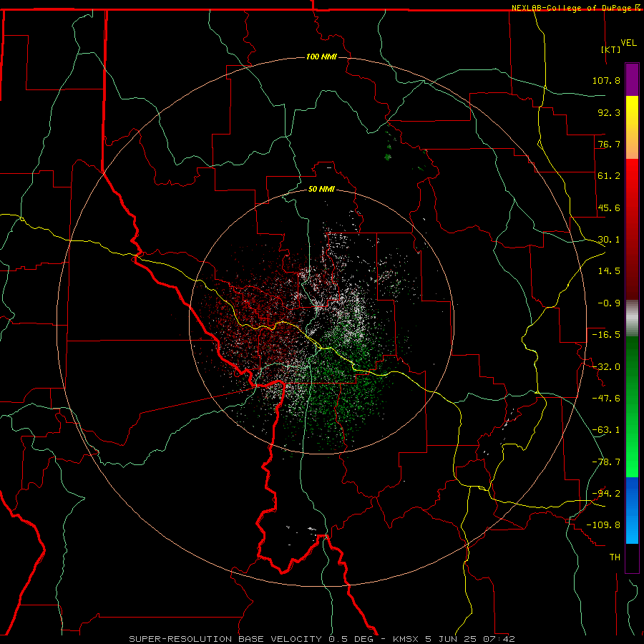Screen dimensions: 644x644
Task: Click the -47.6 legend value
Action: point(606,399)
